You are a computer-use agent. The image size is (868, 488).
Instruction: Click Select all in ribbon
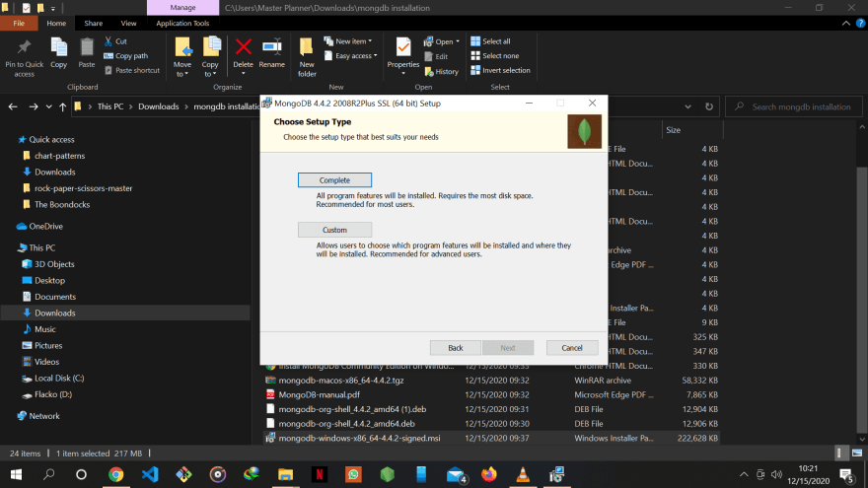(x=490, y=41)
